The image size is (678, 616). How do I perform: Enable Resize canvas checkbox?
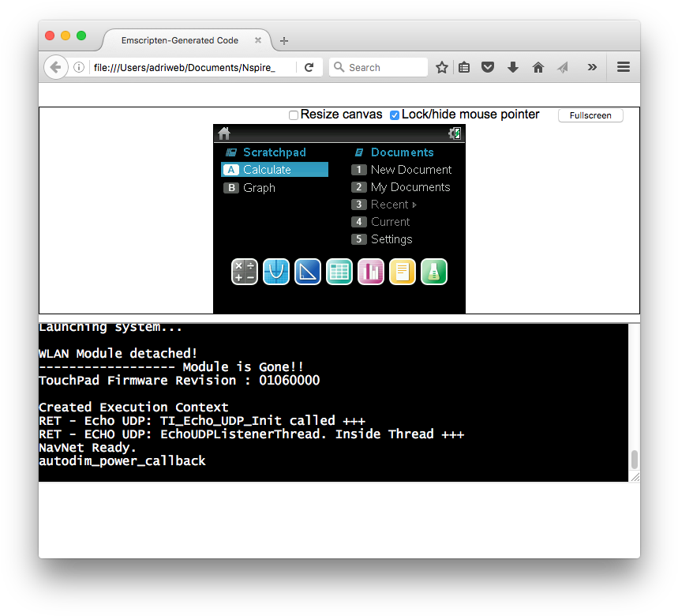pos(294,115)
